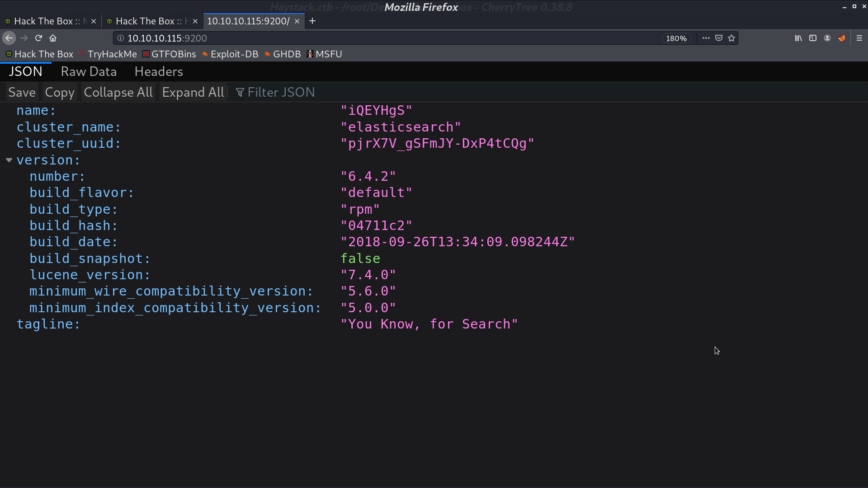Select the build_hash key
This screenshot has height=488, width=868.
73,226
